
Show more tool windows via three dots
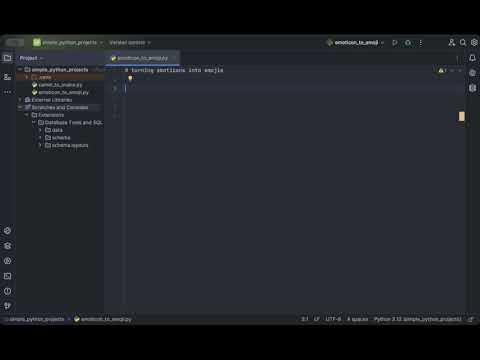(7, 92)
